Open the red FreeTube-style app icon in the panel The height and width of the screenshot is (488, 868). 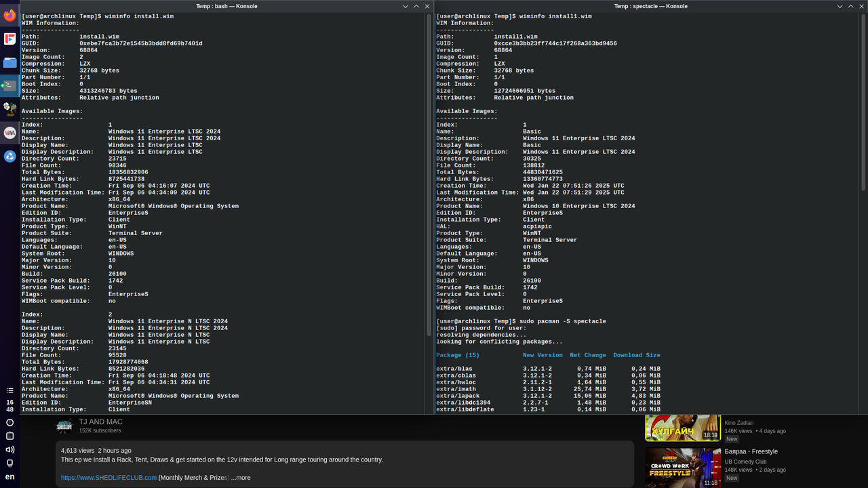tap(9, 39)
